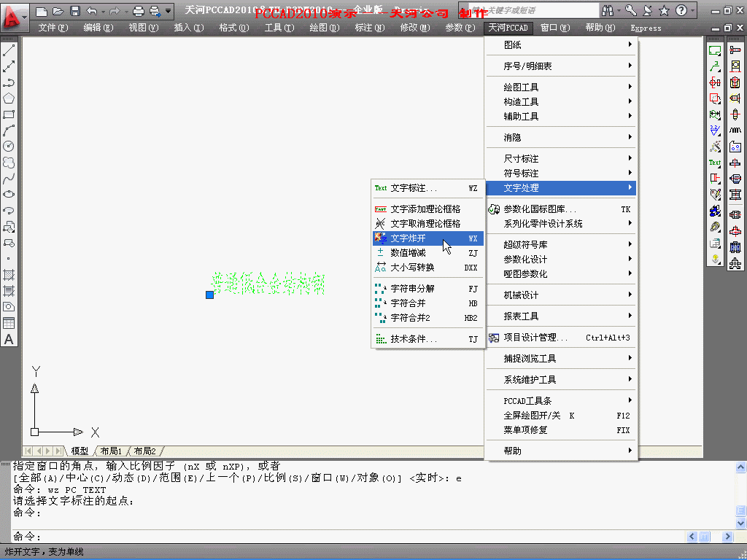The width and height of the screenshot is (747, 560).
Task: Switch to the 模型 tab
Action: click(x=80, y=451)
